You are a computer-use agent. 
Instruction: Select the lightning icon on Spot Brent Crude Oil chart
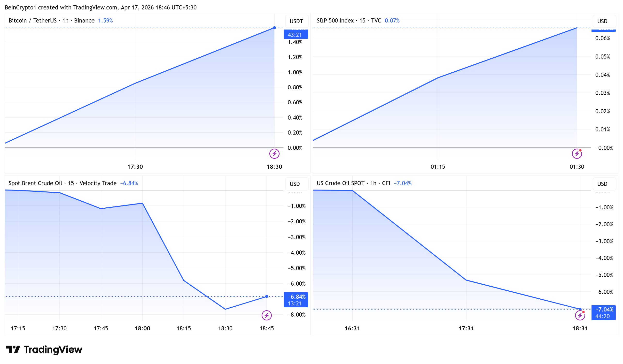(x=267, y=315)
